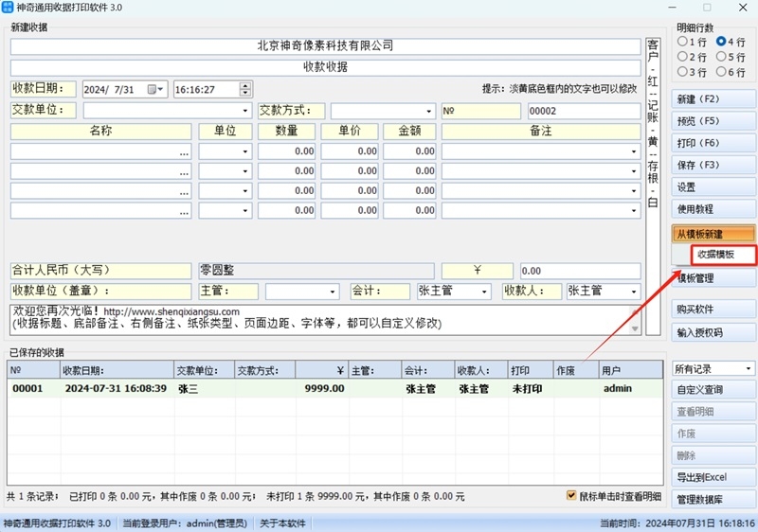Click 用户 column header in saved list

pos(631,370)
